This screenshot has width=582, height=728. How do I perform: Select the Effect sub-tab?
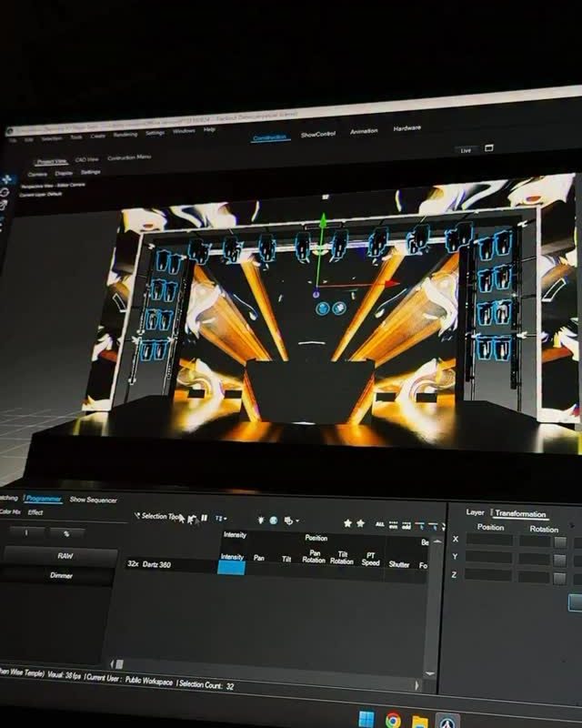35,512
